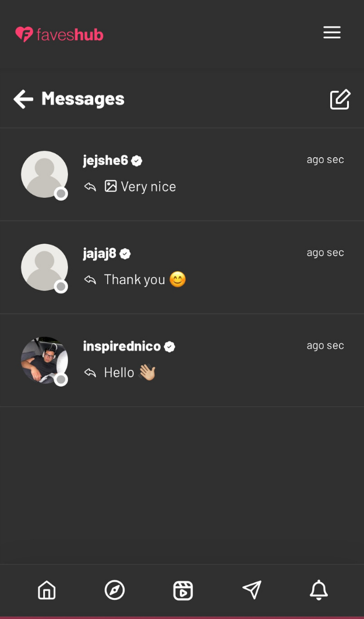Go to the Home tab
The height and width of the screenshot is (619, 364).
(47, 590)
